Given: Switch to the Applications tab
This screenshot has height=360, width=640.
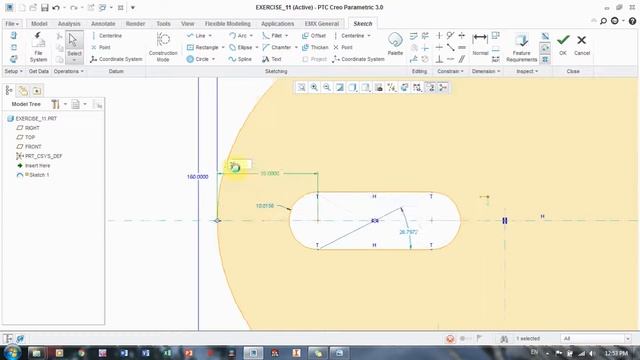Looking at the screenshot, I should click(278, 24).
